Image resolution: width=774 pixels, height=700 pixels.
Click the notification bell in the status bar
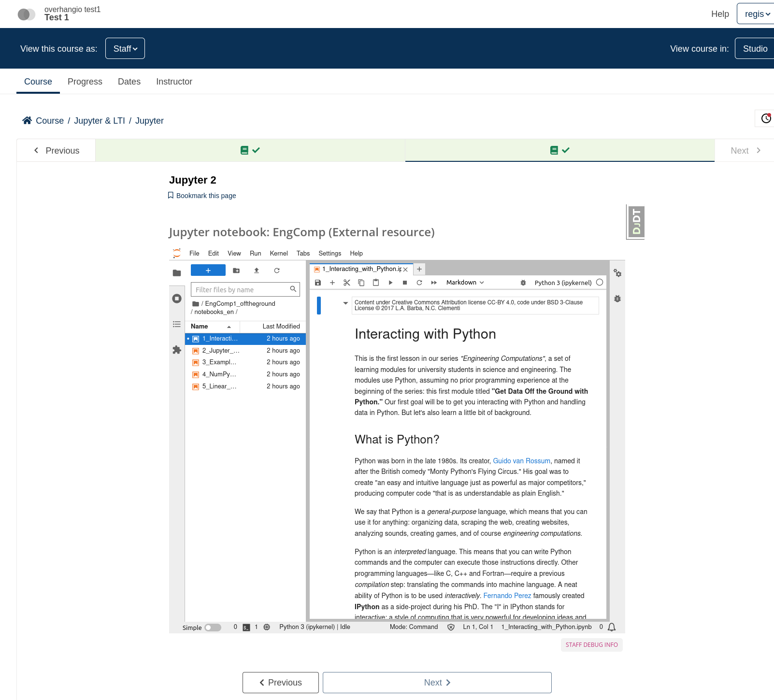(612, 627)
